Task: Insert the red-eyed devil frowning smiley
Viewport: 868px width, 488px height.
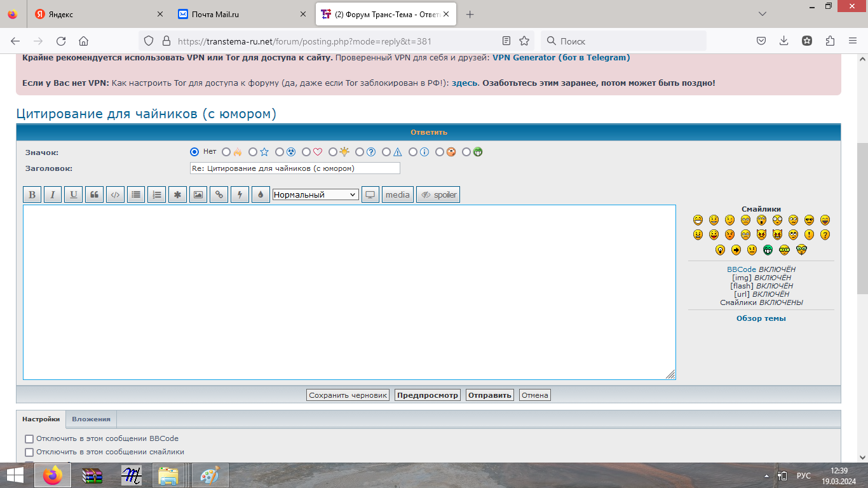Action: (761, 234)
